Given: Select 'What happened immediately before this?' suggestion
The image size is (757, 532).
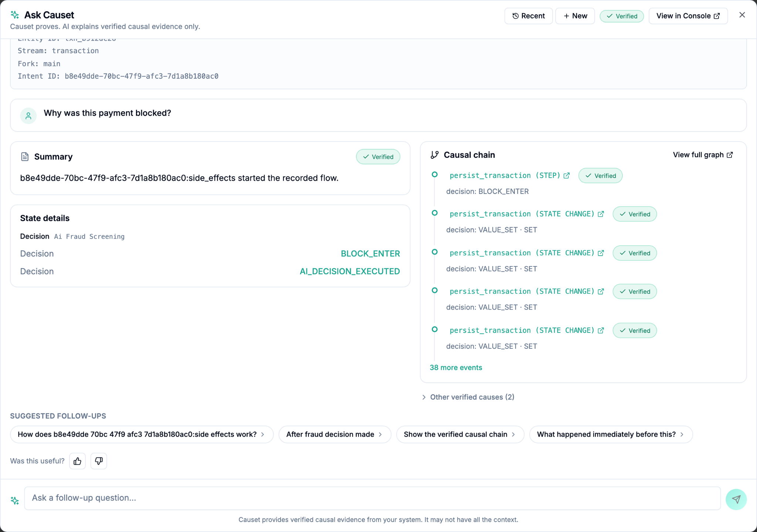Looking at the screenshot, I should (x=611, y=434).
